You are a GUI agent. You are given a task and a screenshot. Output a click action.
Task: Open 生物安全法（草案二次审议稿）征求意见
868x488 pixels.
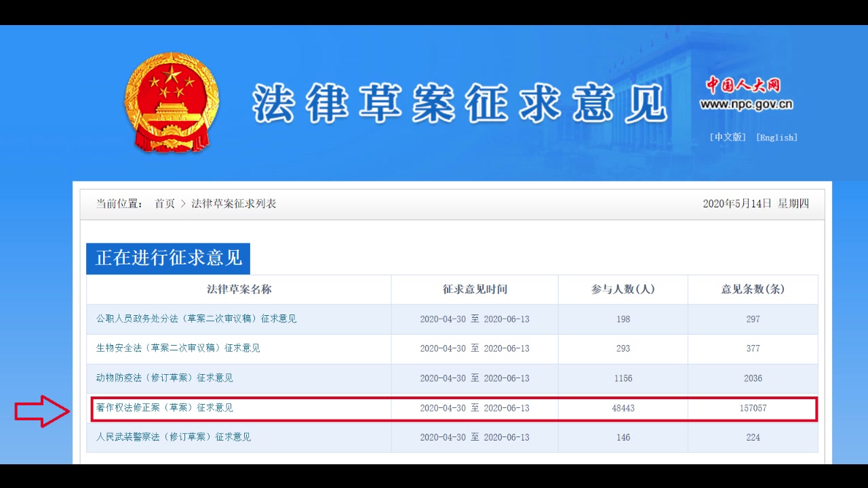178,348
